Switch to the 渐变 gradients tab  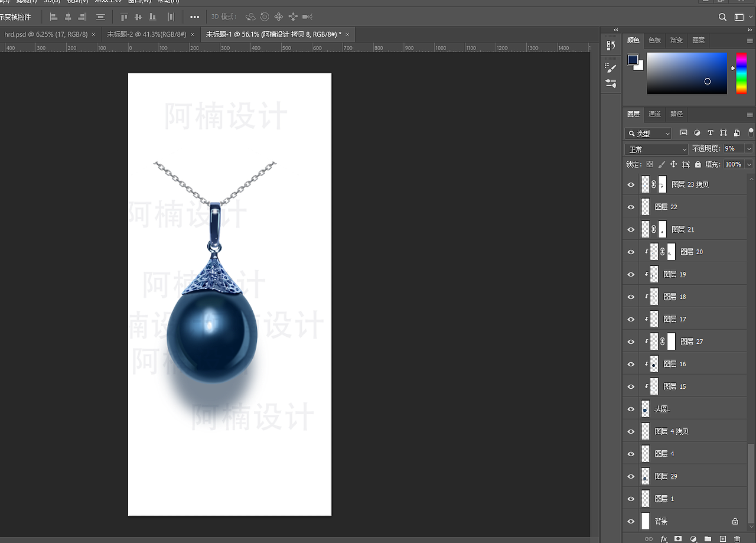[677, 40]
